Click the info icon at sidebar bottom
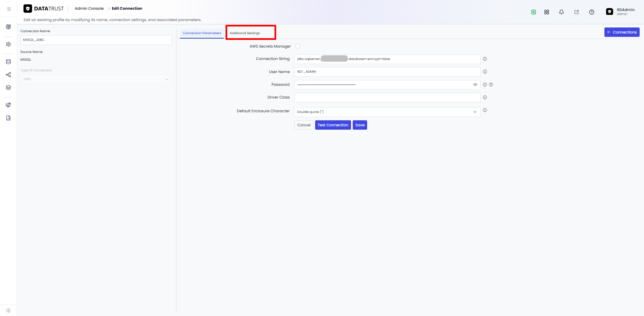This screenshot has height=316, width=644. 8,310
